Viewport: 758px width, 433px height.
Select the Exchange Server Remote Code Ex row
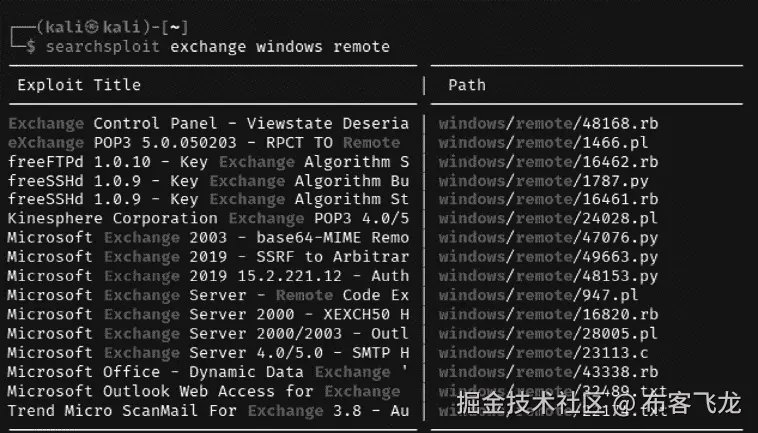click(208, 295)
